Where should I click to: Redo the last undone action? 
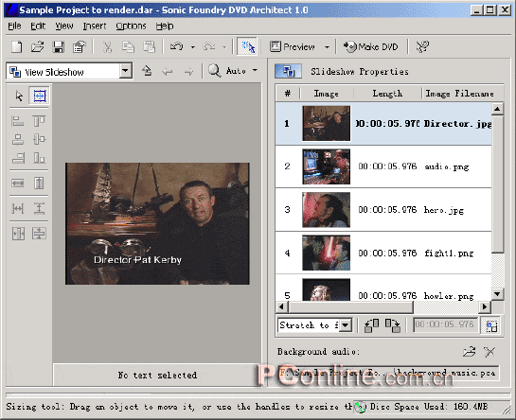[209, 46]
